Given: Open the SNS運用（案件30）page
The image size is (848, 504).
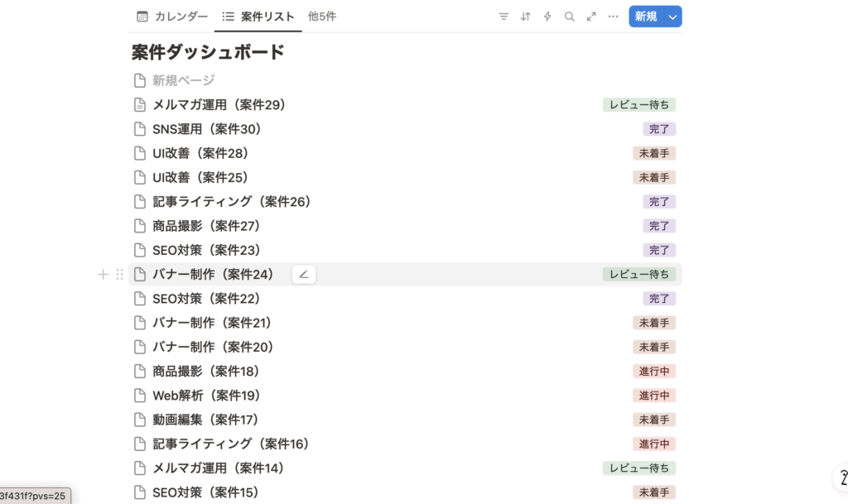Looking at the screenshot, I should coord(206,129).
